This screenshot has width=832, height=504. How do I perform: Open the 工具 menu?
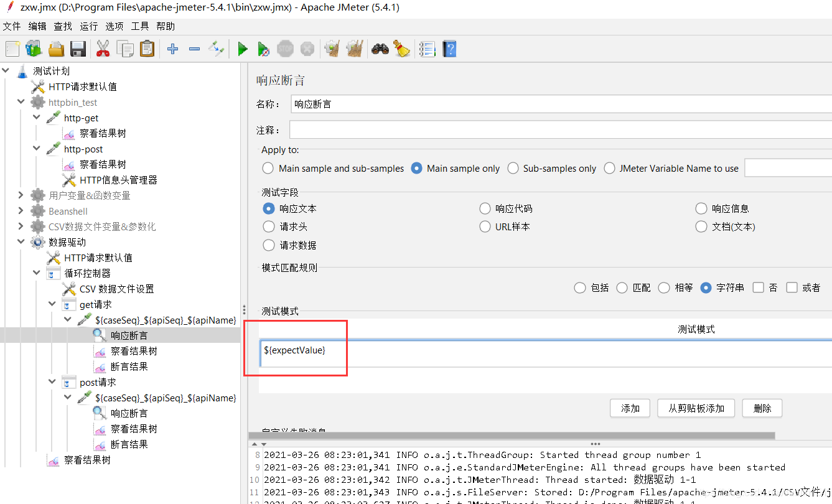[x=140, y=26]
